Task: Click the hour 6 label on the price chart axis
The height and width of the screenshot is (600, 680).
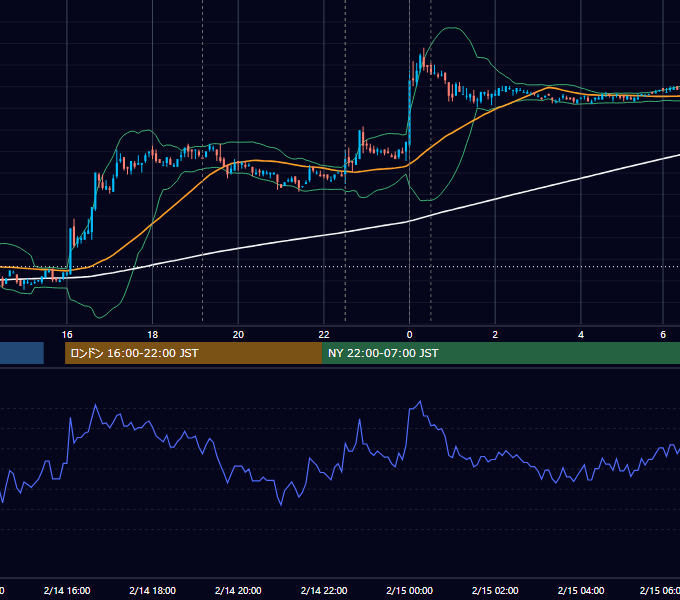Action: pyautogui.click(x=663, y=334)
